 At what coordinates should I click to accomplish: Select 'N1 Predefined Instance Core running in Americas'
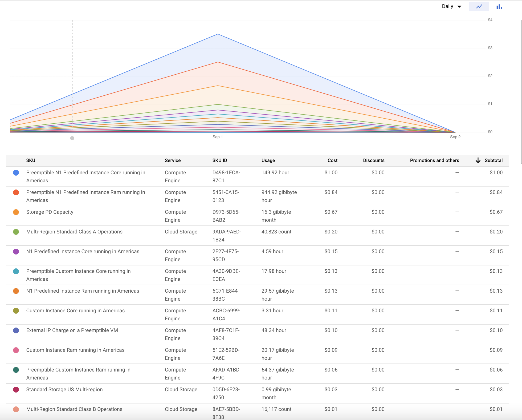pos(83,252)
